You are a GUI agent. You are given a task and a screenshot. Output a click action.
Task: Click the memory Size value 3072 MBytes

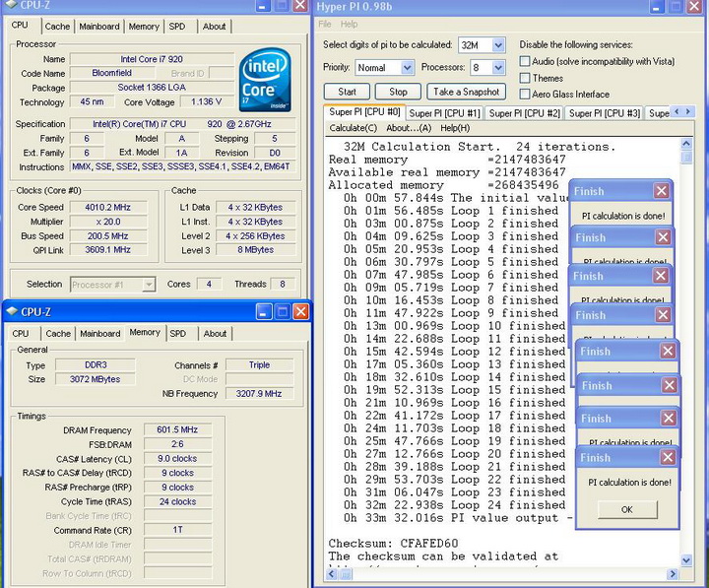point(95,379)
